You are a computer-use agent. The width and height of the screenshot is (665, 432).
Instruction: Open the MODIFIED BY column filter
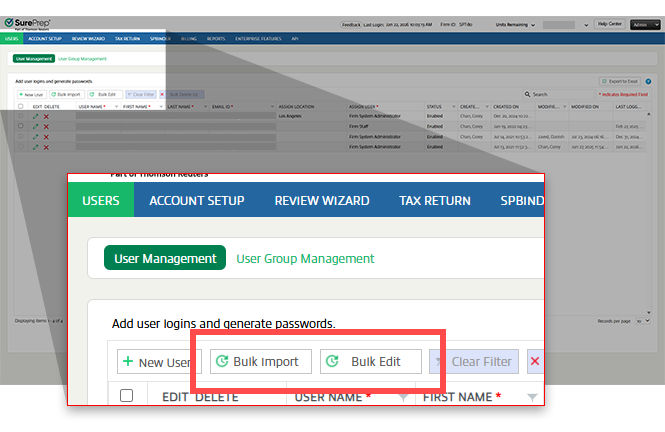(564, 107)
